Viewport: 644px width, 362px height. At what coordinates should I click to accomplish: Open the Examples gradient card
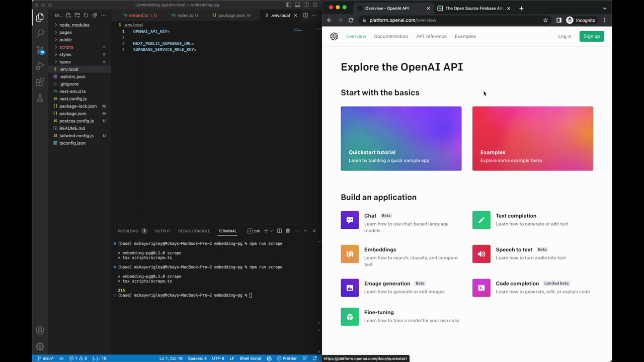pos(533,138)
